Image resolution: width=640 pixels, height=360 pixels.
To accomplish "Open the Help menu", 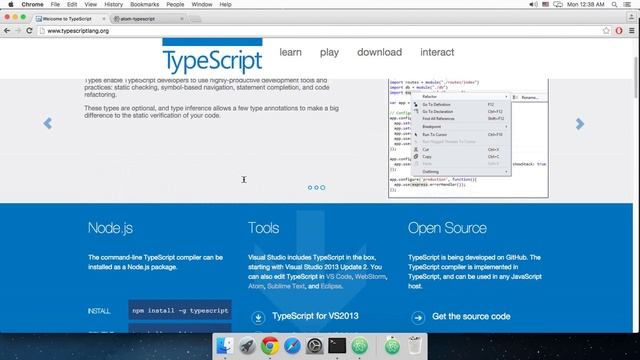I will (x=225, y=4).
